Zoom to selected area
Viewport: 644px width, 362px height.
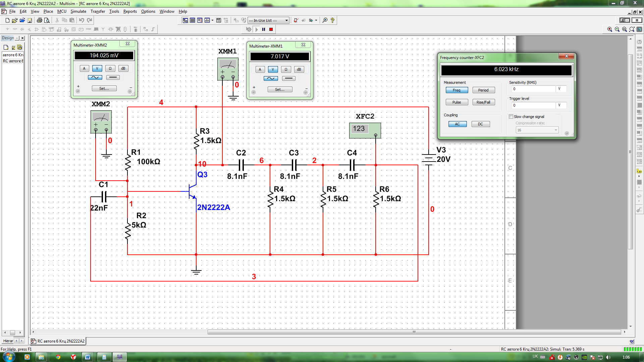pos(625,29)
